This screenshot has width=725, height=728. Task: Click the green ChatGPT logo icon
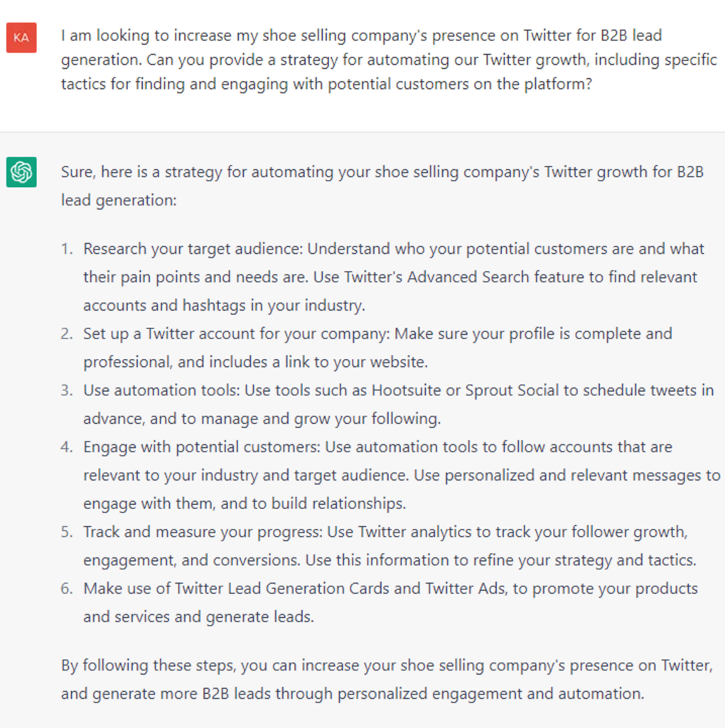(x=21, y=173)
